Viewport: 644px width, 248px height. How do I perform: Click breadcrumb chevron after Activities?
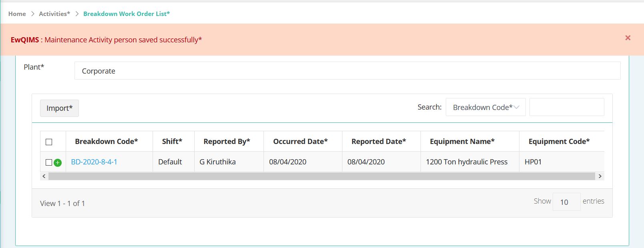pyautogui.click(x=76, y=14)
